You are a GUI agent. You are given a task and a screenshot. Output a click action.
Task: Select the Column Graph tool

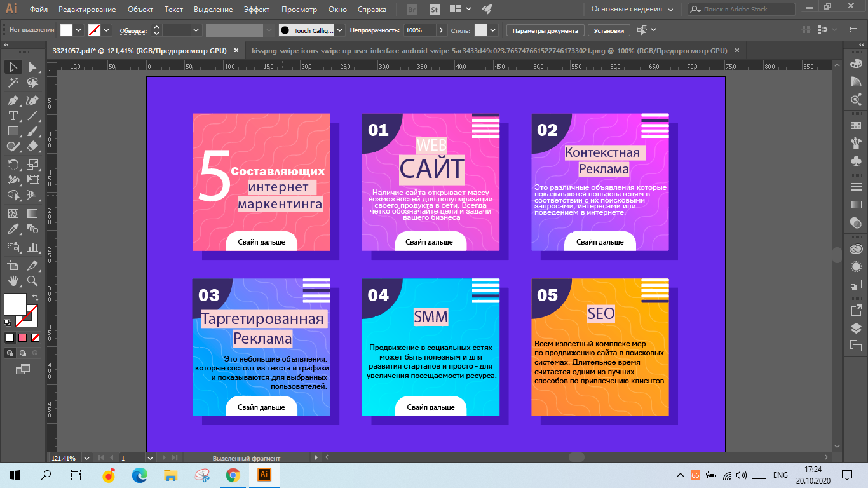pos(32,247)
